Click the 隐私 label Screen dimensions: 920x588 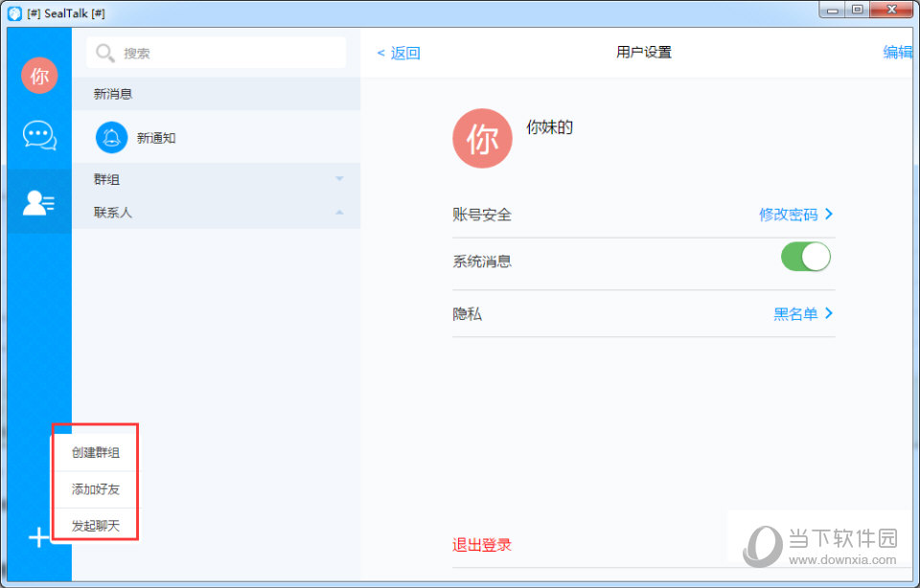tap(467, 314)
